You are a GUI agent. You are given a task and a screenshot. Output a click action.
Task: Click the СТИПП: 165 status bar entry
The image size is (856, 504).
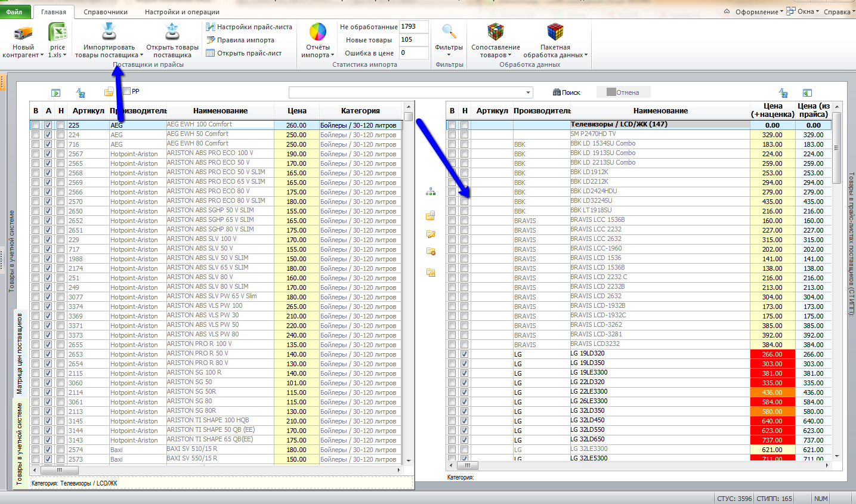pos(774,499)
